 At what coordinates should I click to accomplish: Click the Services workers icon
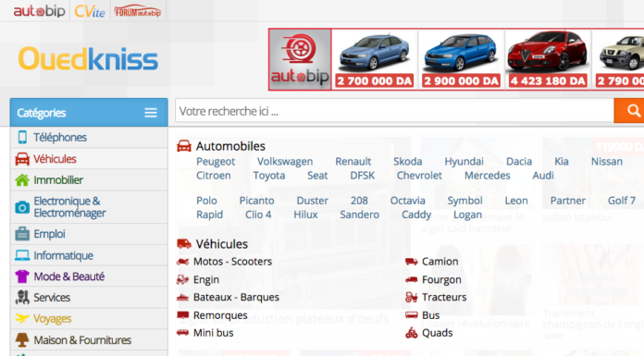tap(22, 297)
